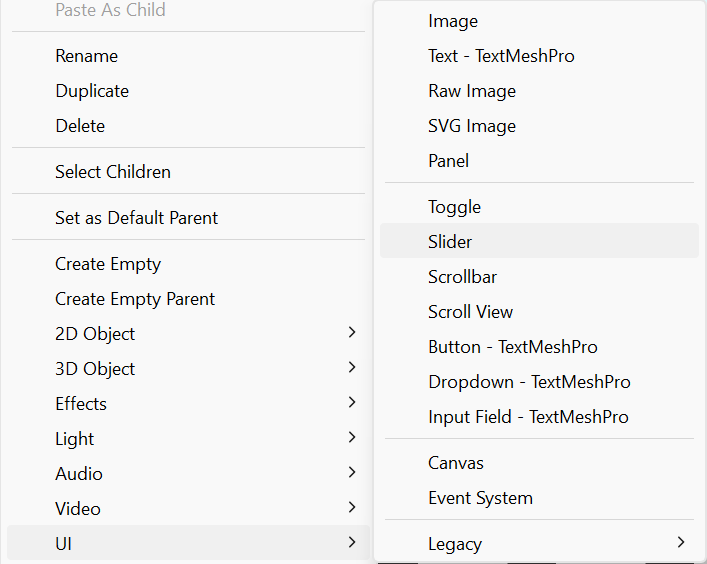Create a Canvas object
This screenshot has height=564, width=707.
456,463
